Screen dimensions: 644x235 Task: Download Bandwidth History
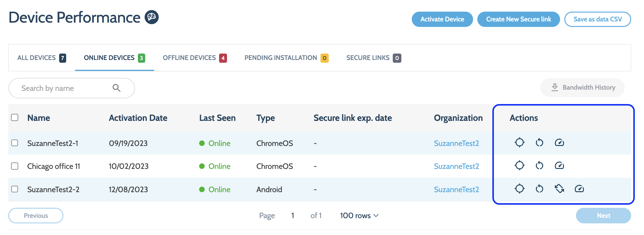[582, 88]
